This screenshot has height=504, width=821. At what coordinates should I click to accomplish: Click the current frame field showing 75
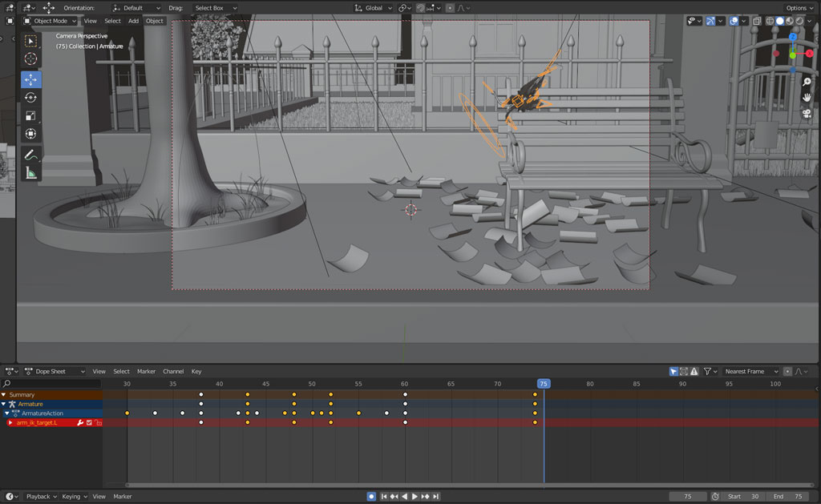pos(687,497)
